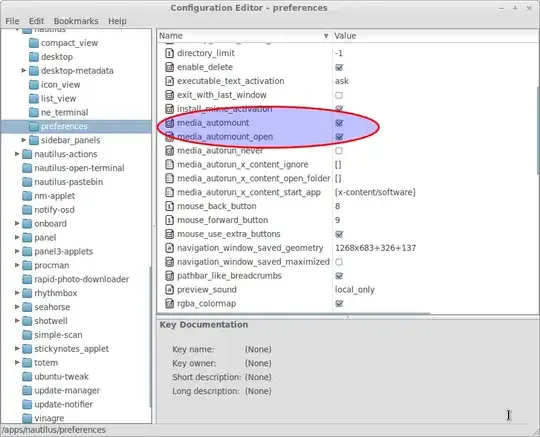Select the nm-applet folder icon
Image resolution: width=540 pixels, height=437 pixels.
tap(27, 196)
